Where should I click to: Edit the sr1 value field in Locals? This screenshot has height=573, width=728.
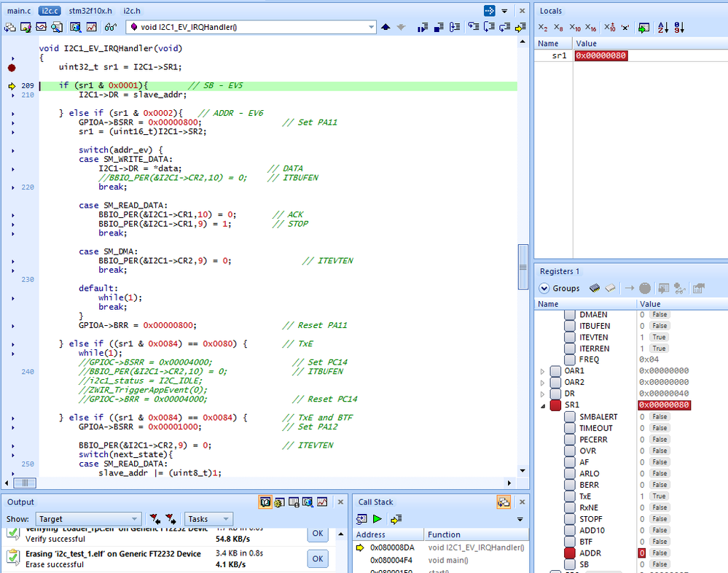pos(600,55)
